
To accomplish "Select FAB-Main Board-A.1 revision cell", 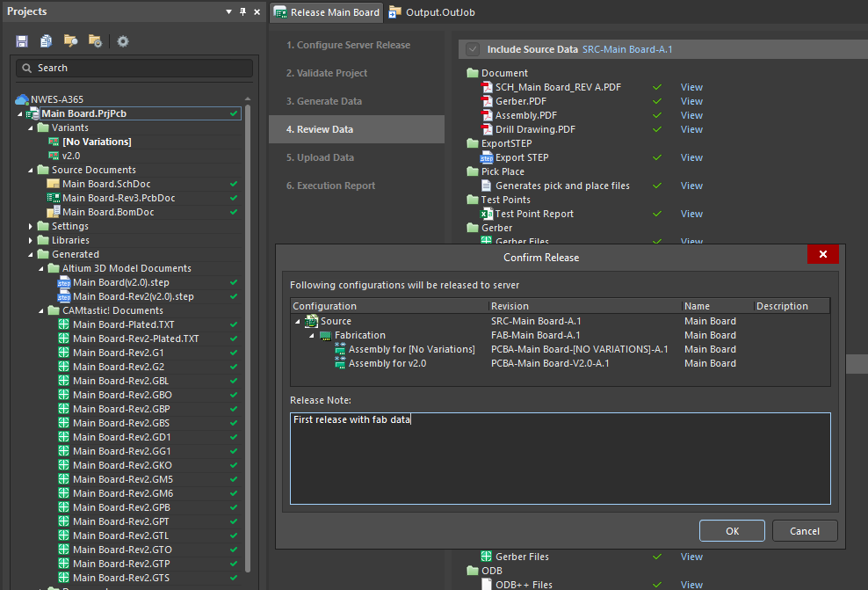I will [535, 335].
